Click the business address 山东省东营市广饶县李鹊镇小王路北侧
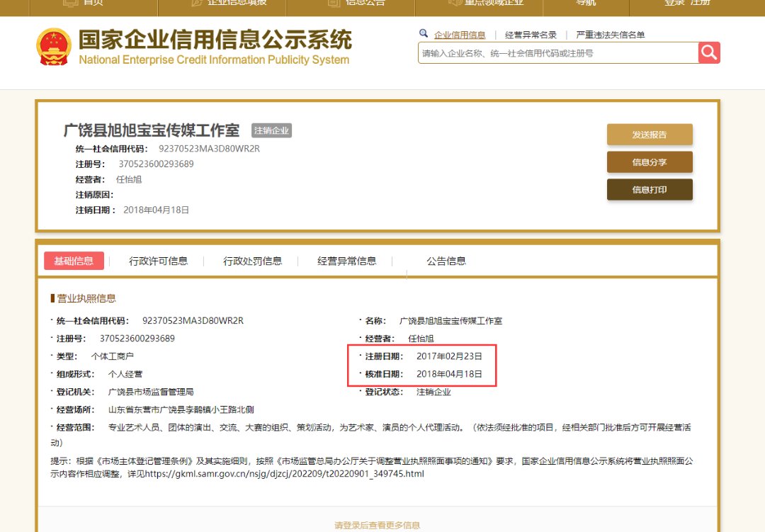Image resolution: width=765 pixels, height=532 pixels. click(181, 409)
